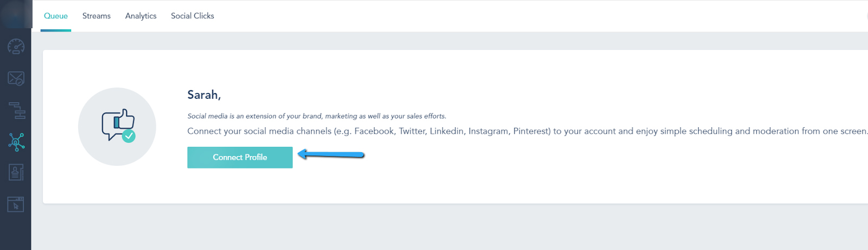
Task: Open the Streams tab
Action: pyautogui.click(x=97, y=16)
